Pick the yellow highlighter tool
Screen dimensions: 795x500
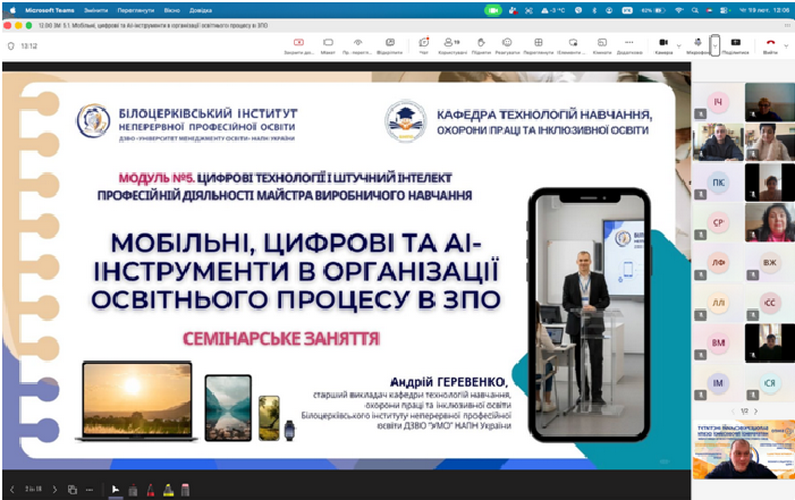[x=167, y=489]
